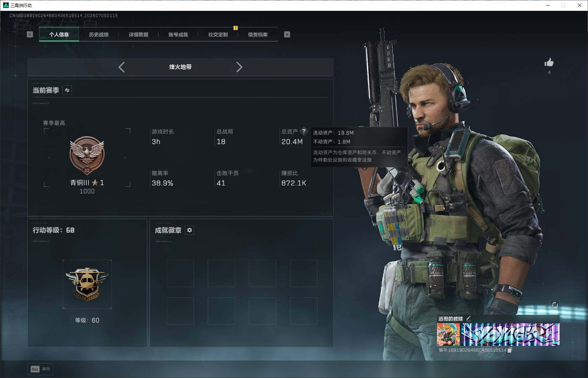Go back with the Esc 返回 button
The height and width of the screenshot is (378, 588).
pos(40,369)
